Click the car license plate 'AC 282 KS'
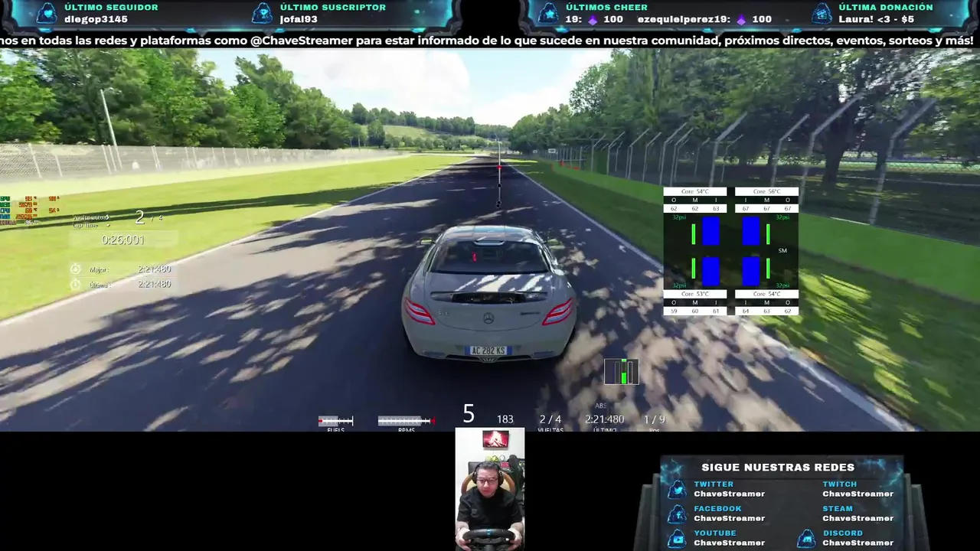 click(x=488, y=350)
